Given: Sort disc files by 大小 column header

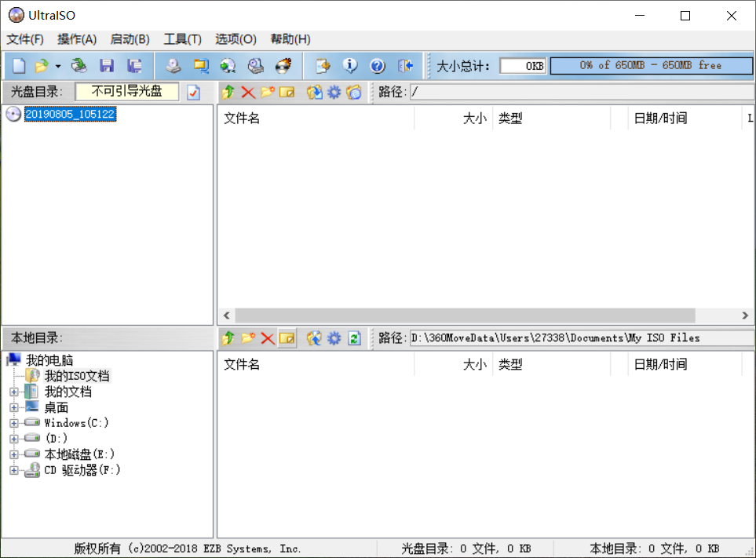Looking at the screenshot, I should click(453, 118).
